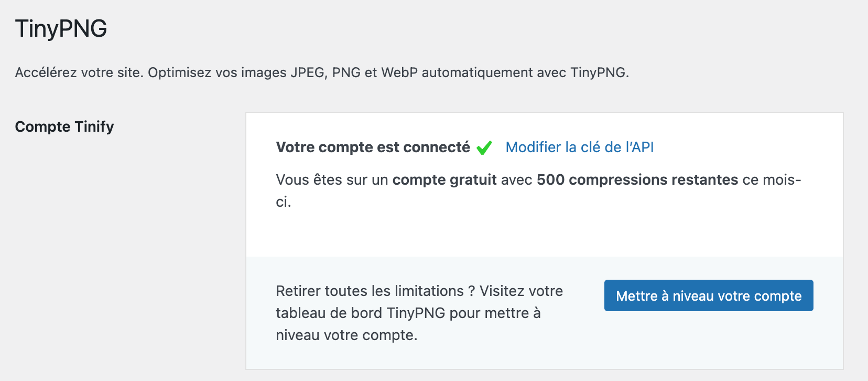Viewport: 868px width, 381px height.
Task: Click the connected-account confirmation checkmark
Action: 483,147
